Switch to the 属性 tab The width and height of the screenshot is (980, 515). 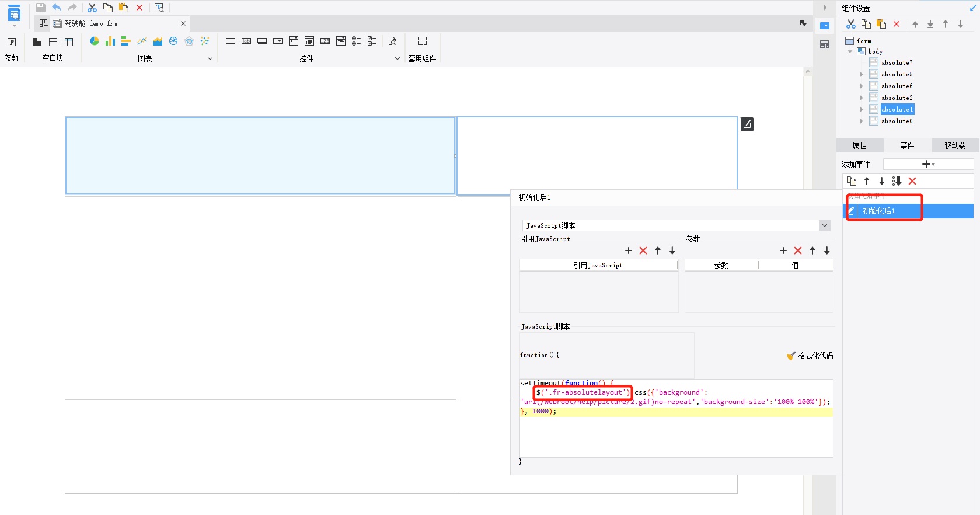pos(859,145)
